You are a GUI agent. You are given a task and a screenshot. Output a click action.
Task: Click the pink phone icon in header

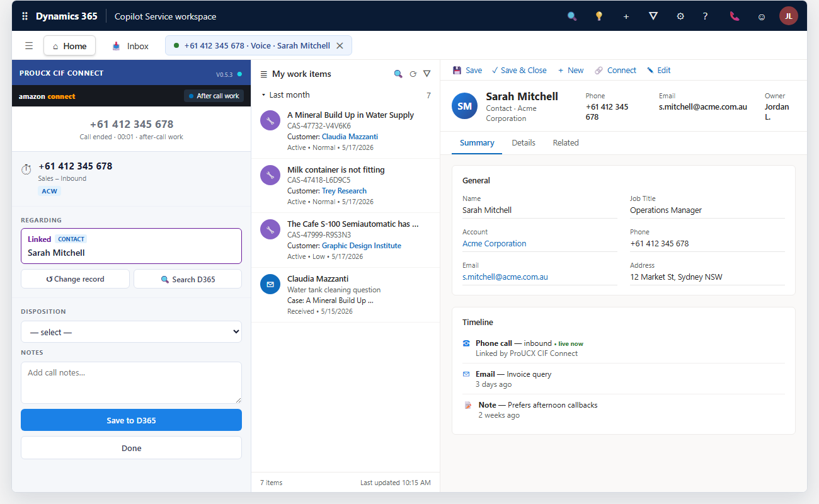pyautogui.click(x=735, y=16)
